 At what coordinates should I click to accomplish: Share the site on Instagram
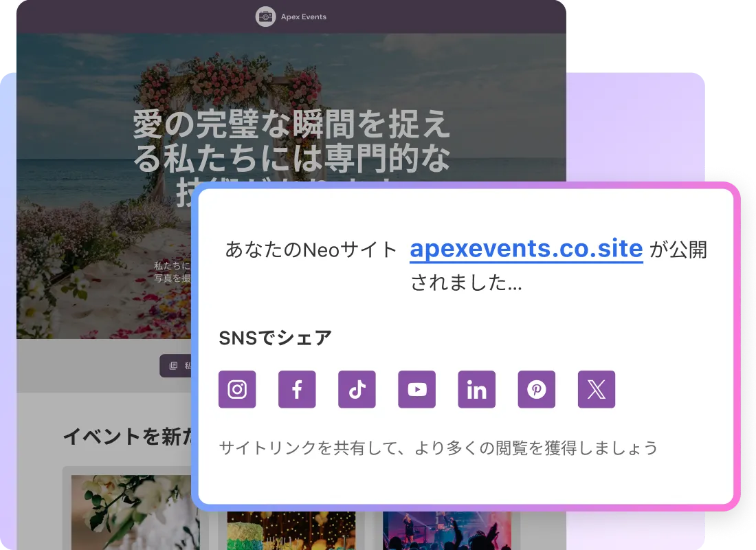237,389
